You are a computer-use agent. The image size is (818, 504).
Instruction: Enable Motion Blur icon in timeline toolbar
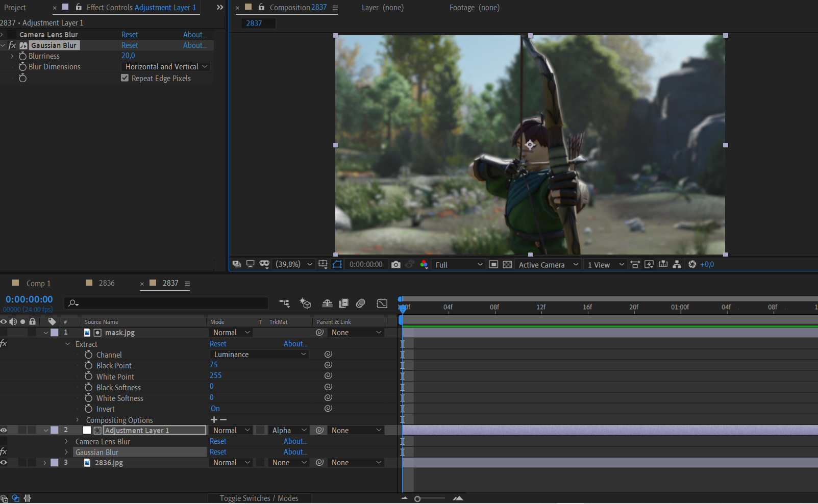pos(361,304)
